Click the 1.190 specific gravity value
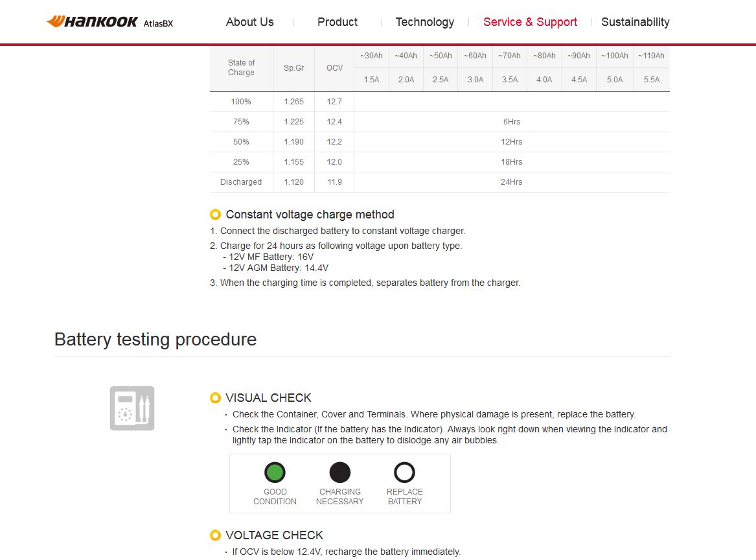 click(x=293, y=142)
